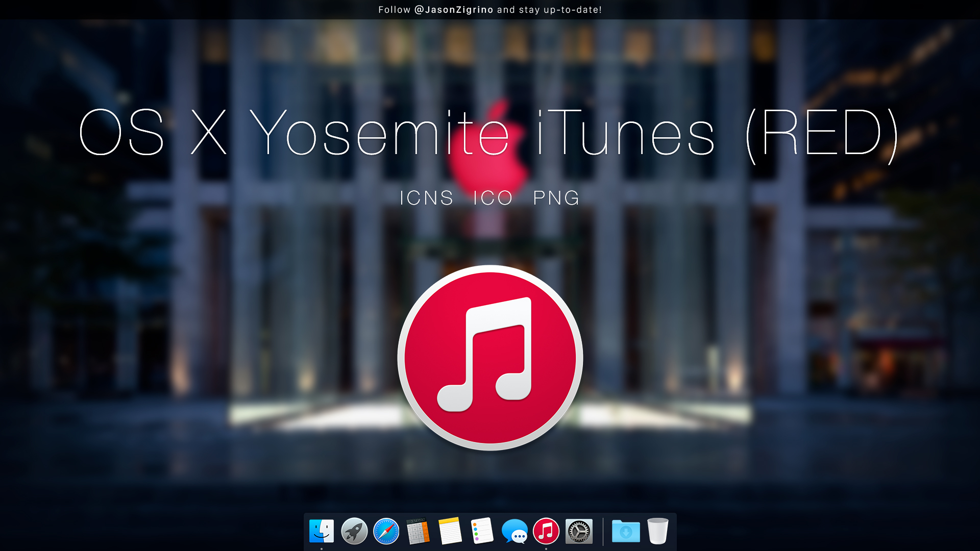Select the ICO format label
Screen dimensions: 980x551
(493, 198)
